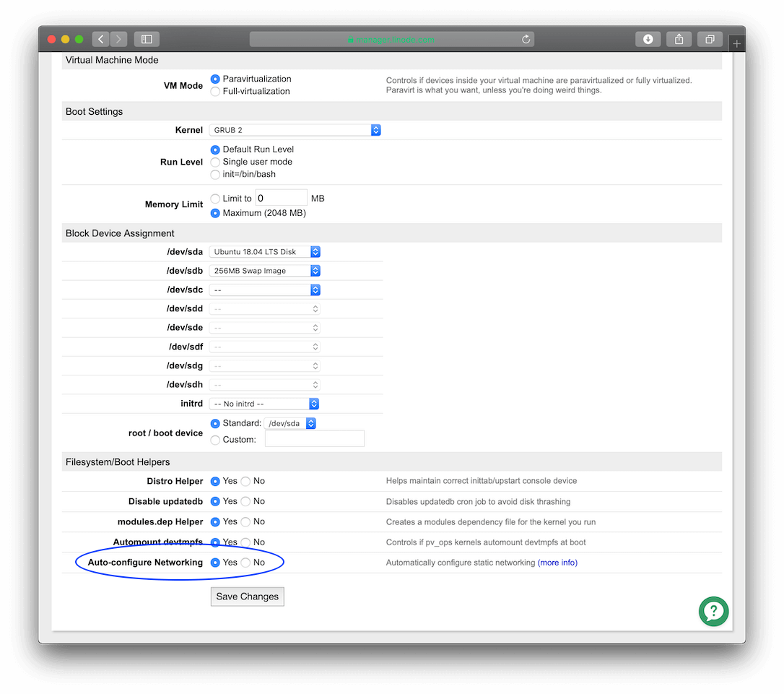Screen dimensions: 784x694
Task: Toggle the Safari sidebar icon
Action: click(x=147, y=39)
